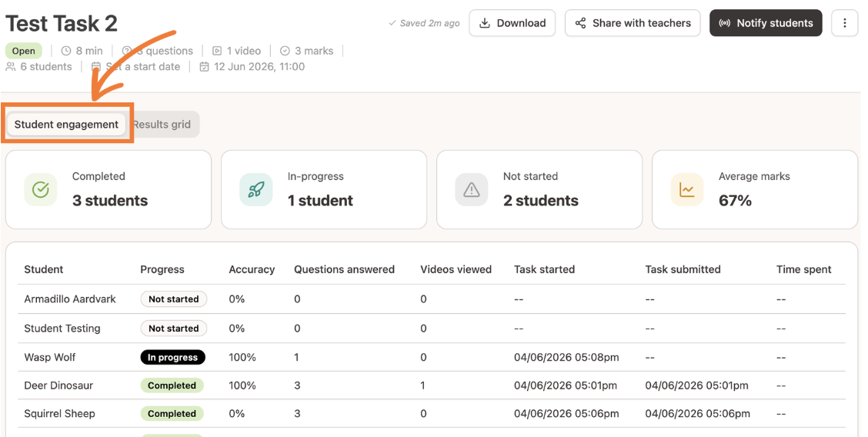Viewport: 868px width, 437px height.
Task: Click the In-progress 1 student card text
Action: (320, 189)
